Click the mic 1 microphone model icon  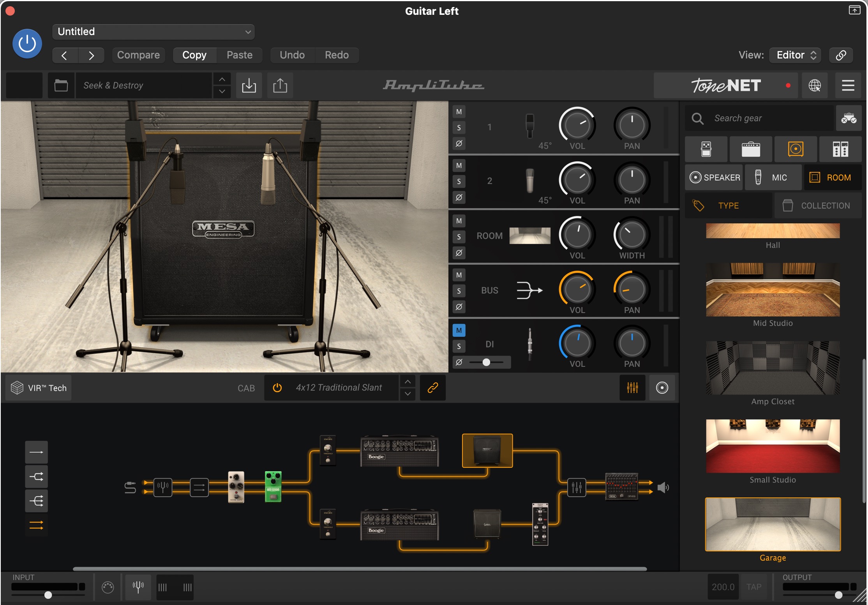click(530, 126)
